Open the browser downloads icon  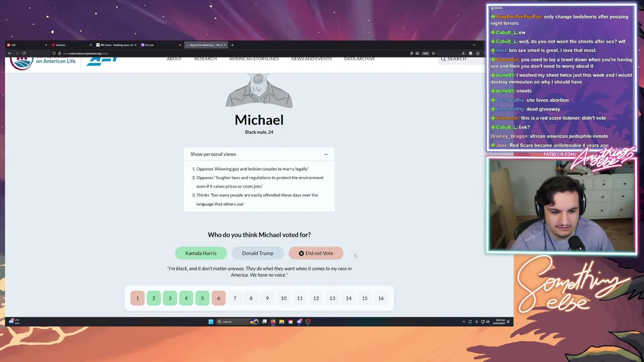[x=463, y=53]
